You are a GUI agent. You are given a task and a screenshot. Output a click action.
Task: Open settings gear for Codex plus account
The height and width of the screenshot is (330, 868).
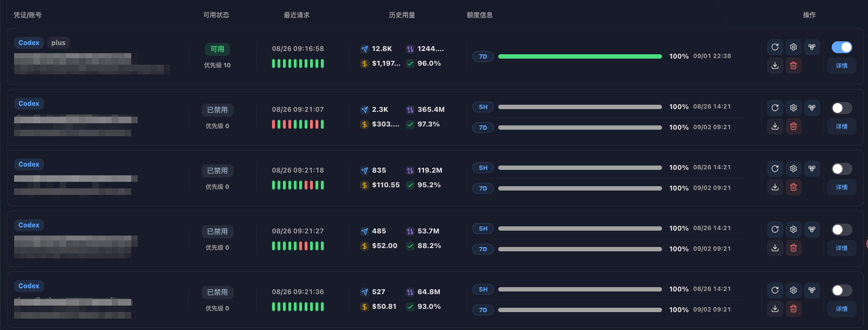793,47
